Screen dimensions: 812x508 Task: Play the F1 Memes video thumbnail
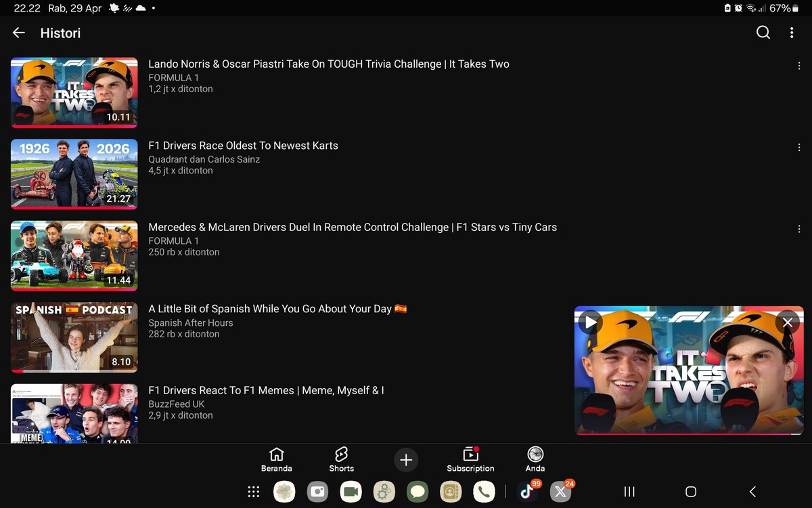pyautogui.click(x=74, y=413)
